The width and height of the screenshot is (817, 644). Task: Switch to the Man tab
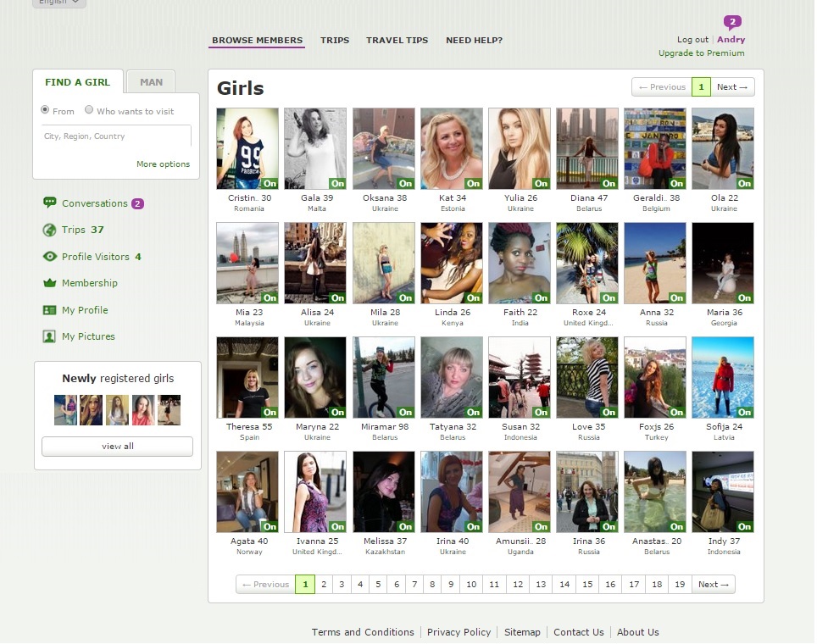[151, 82]
